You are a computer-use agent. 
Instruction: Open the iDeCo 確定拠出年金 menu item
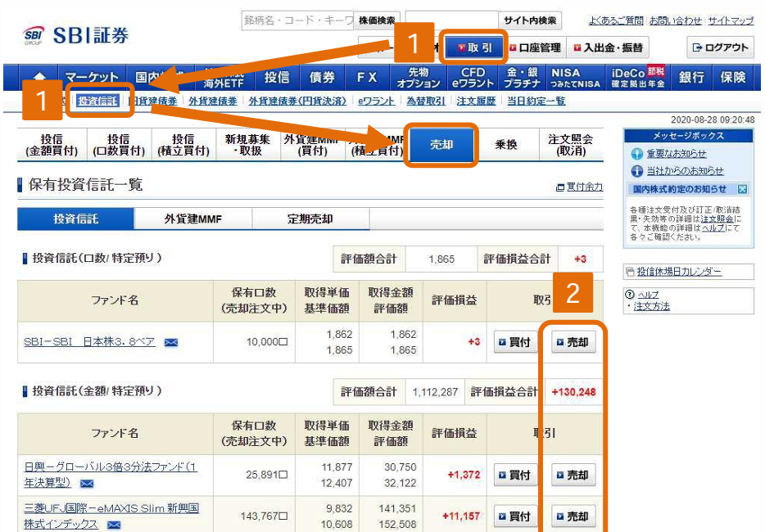[638, 77]
